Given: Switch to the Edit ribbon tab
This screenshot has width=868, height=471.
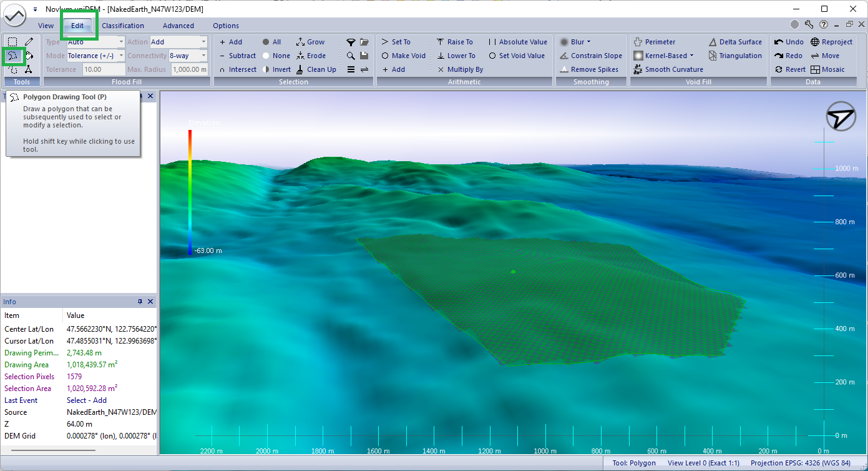Looking at the screenshot, I should 77,26.
